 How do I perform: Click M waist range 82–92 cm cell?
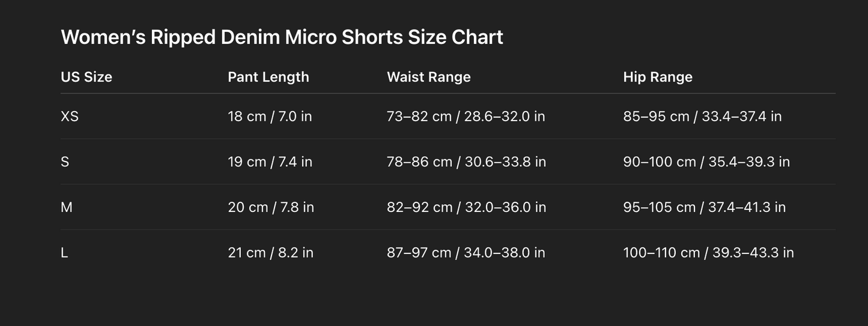466,207
